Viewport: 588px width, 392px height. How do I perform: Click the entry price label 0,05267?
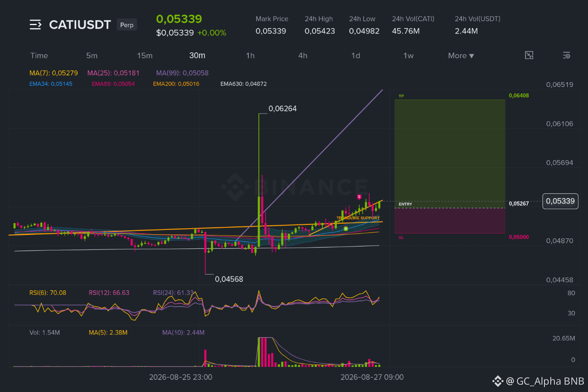(519, 204)
